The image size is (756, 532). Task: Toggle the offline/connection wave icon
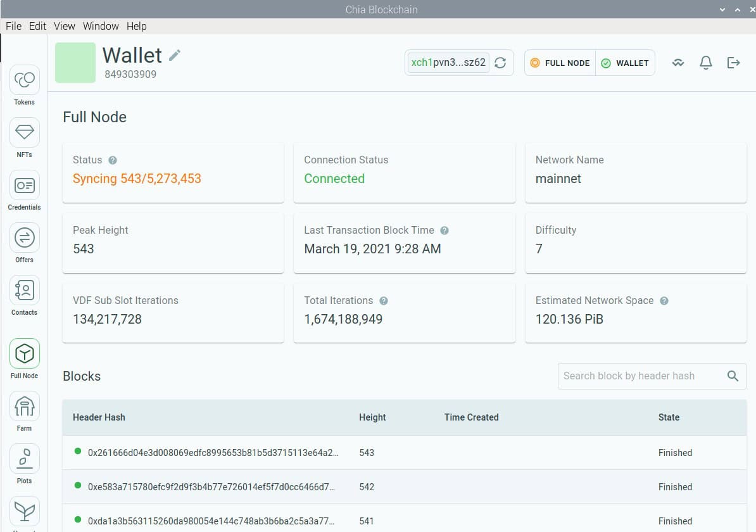click(x=677, y=63)
